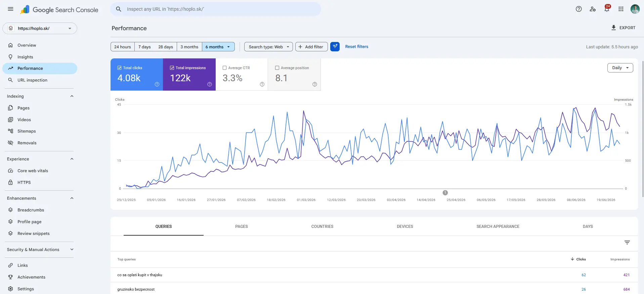The height and width of the screenshot is (294, 644).
Task: Select the 3 months range
Action: click(x=189, y=47)
